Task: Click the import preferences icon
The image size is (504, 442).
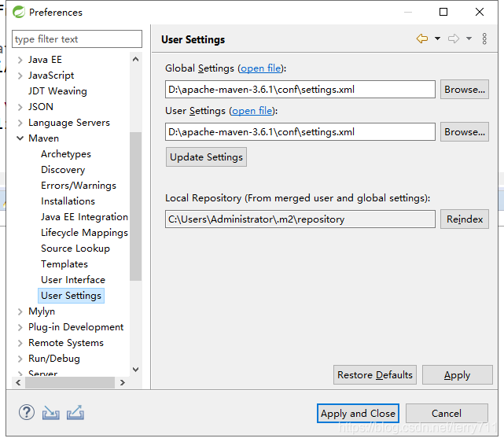Action: (x=50, y=413)
